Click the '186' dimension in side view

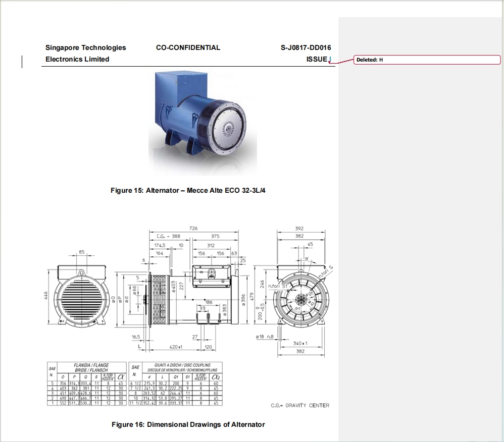point(209,302)
